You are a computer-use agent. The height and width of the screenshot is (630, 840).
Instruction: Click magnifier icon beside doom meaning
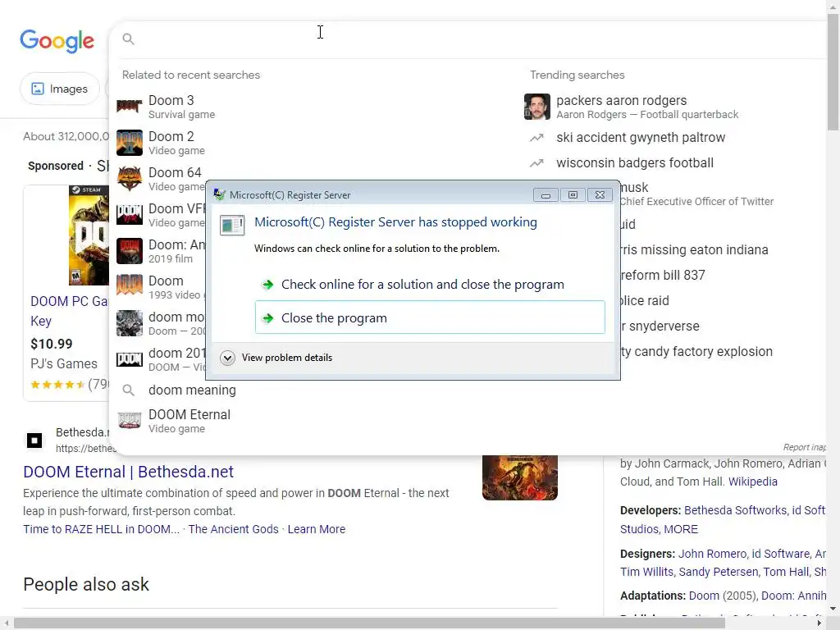(128, 390)
